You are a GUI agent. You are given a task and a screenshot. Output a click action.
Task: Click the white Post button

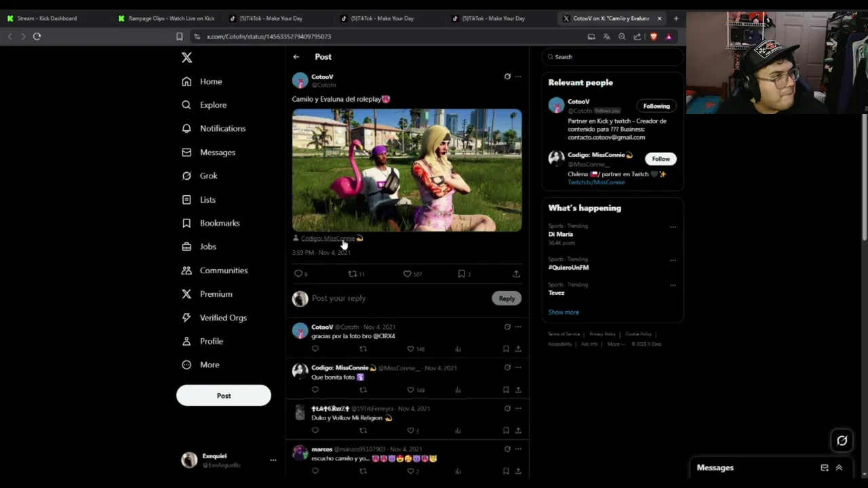pyautogui.click(x=224, y=395)
